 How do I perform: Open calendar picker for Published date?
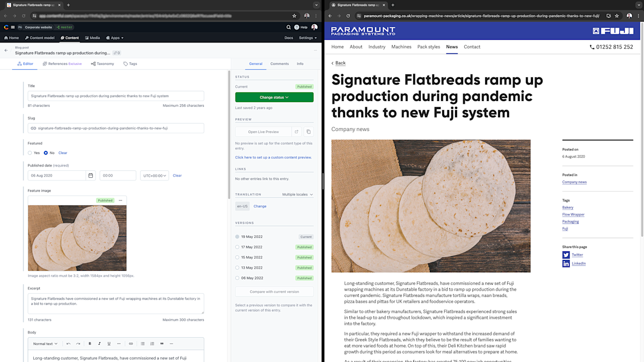91,176
